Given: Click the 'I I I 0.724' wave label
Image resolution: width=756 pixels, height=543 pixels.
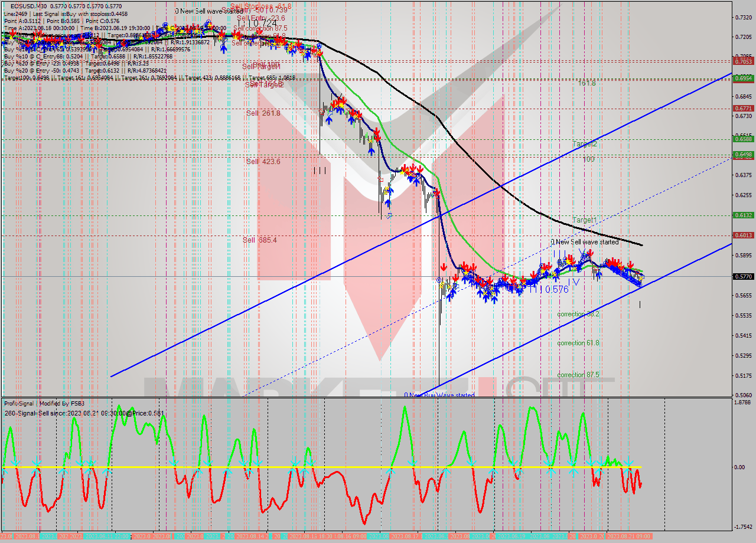Looking at the screenshot, I should [x=258, y=23].
